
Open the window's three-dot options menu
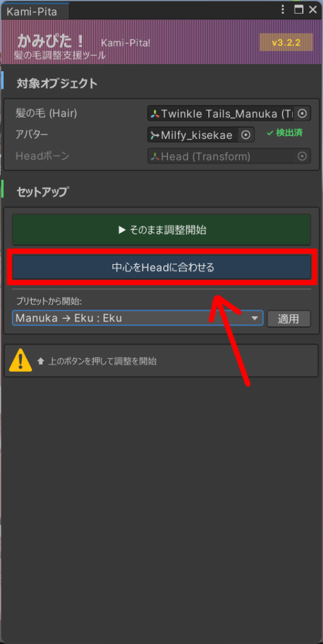click(283, 9)
